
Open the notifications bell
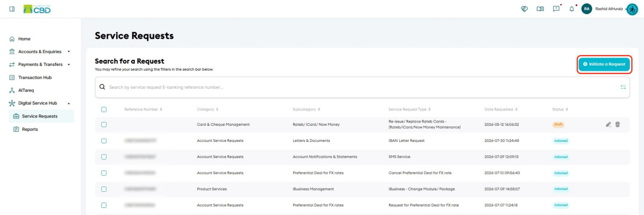coord(572,9)
